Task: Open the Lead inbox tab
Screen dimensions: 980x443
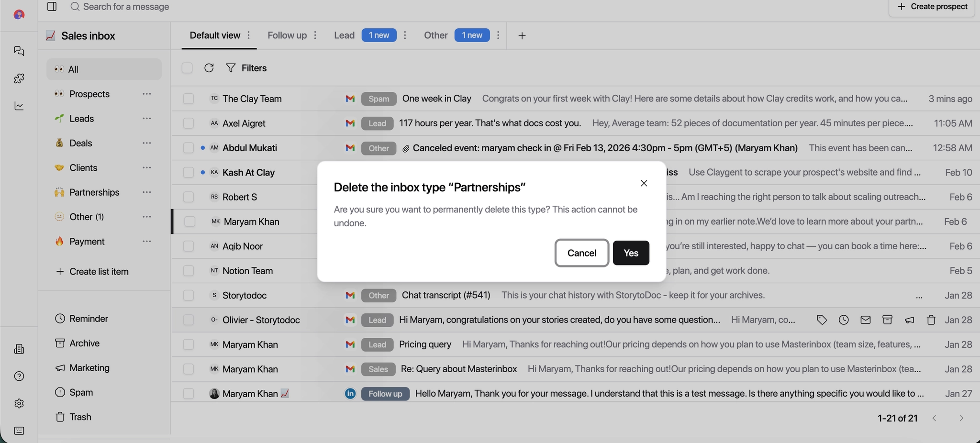Action: point(344,35)
